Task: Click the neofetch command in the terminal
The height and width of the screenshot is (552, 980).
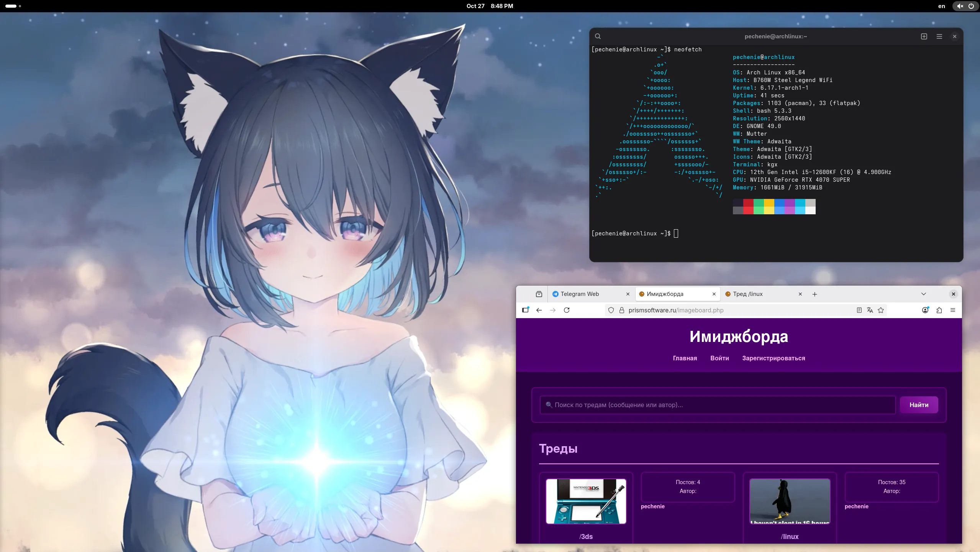Action: 688,49
